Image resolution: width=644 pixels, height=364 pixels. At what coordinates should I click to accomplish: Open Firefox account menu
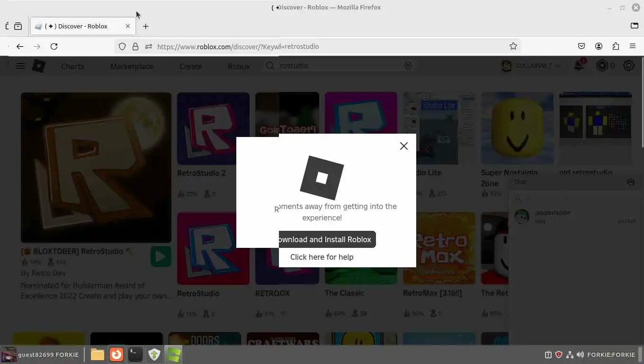tap(599, 46)
